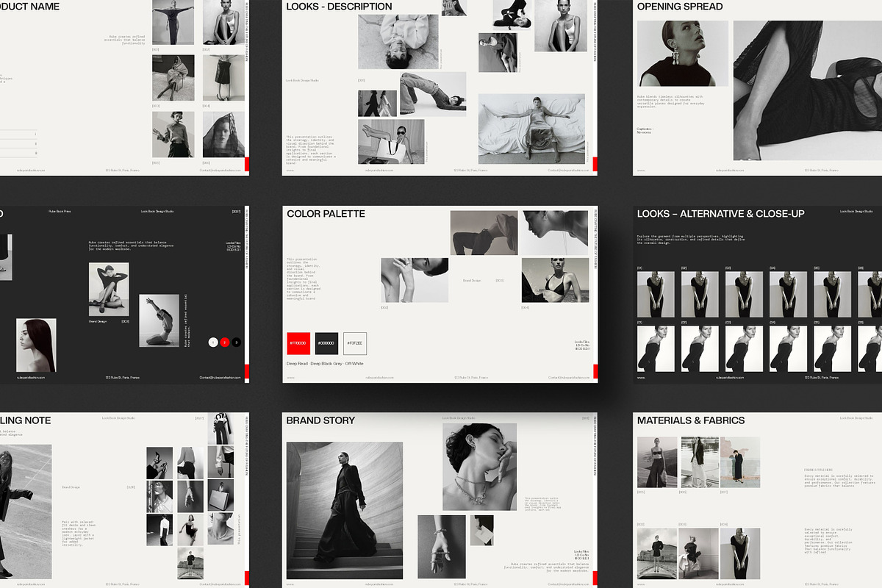This screenshot has width=882, height=588.
Task: Click the Rube Book Pres header on dark slide
Action: 60,211
